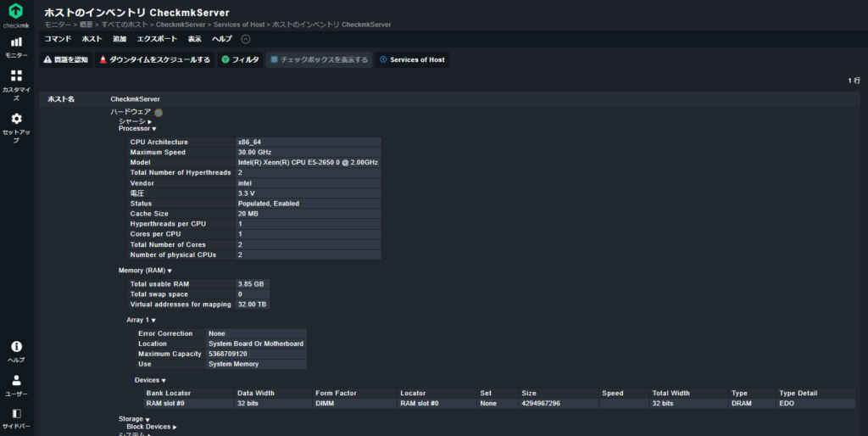This screenshot has height=436, width=868.
Task: Click the Bank Locator column header
Action: (x=169, y=394)
